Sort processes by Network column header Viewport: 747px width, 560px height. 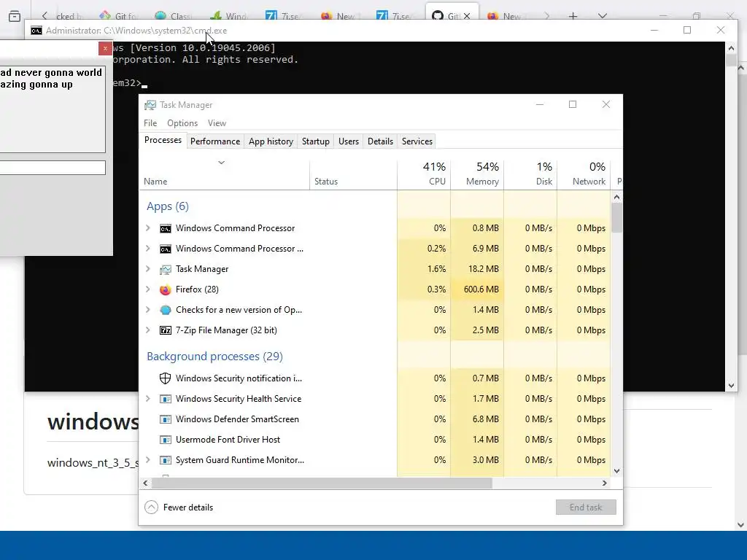584,174
